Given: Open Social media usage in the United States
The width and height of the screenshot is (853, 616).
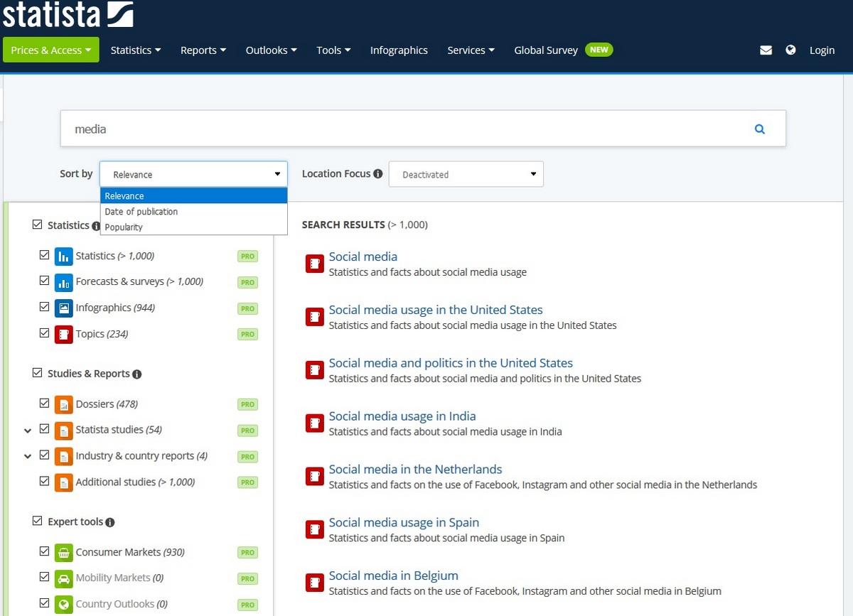Looking at the screenshot, I should (435, 310).
